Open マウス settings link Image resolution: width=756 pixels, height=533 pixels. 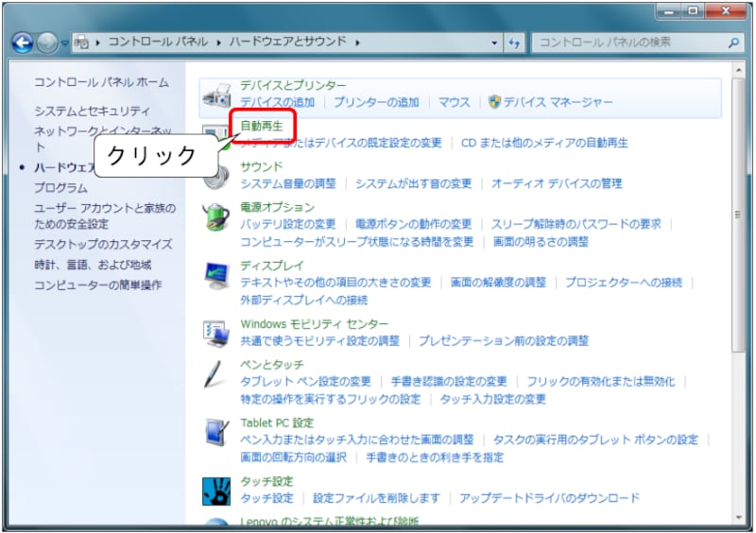click(454, 102)
